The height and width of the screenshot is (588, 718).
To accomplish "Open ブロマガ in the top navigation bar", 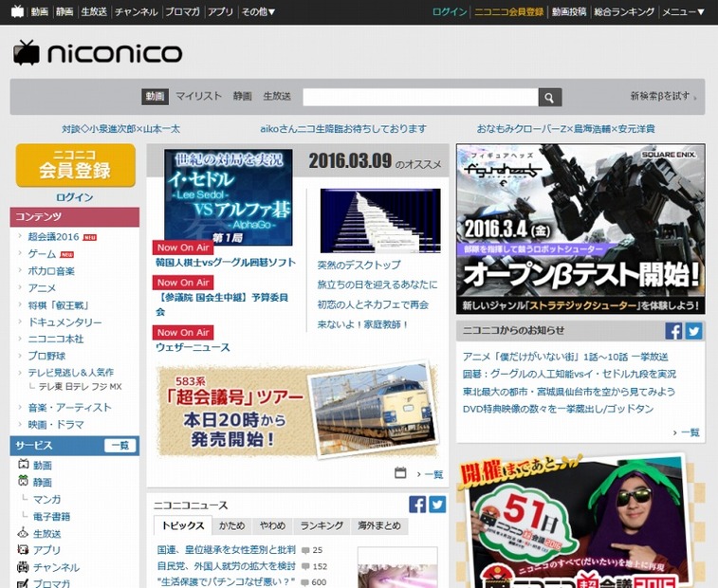I will point(182,12).
